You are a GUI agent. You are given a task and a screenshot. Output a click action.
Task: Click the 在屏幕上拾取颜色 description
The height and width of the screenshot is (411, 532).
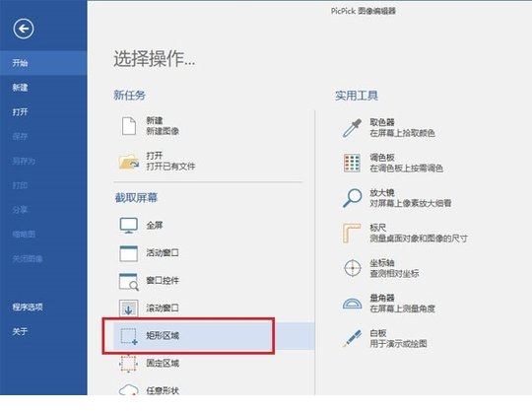click(x=402, y=133)
